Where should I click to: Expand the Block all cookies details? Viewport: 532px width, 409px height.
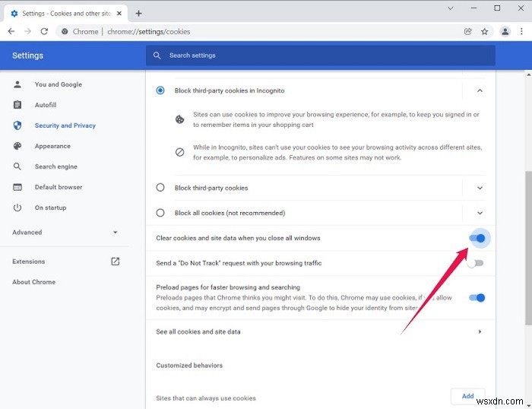tap(480, 213)
